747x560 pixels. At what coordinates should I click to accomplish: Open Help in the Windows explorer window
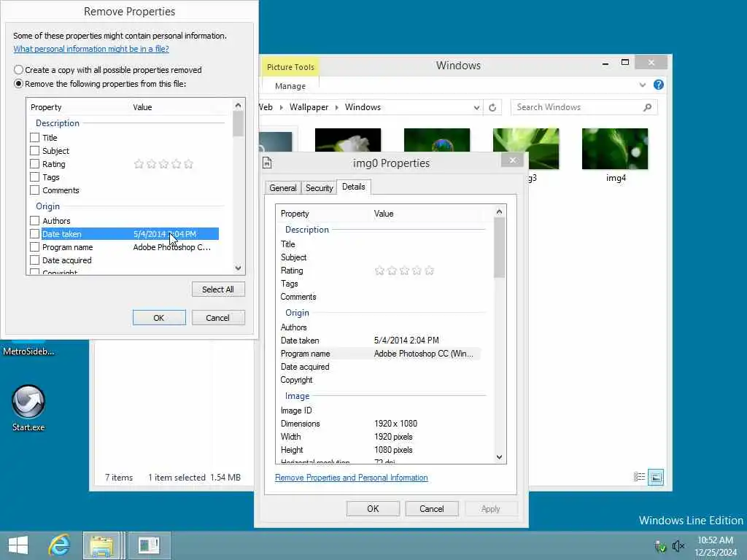pos(659,85)
